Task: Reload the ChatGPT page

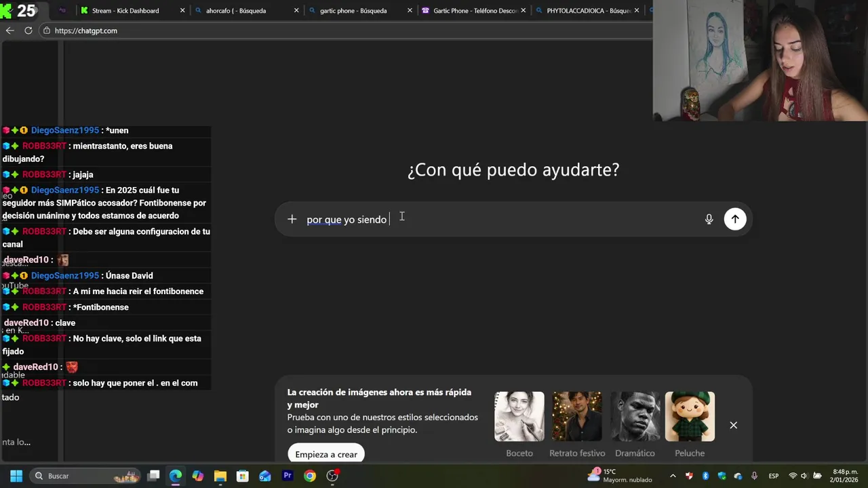Action: pyautogui.click(x=28, y=30)
